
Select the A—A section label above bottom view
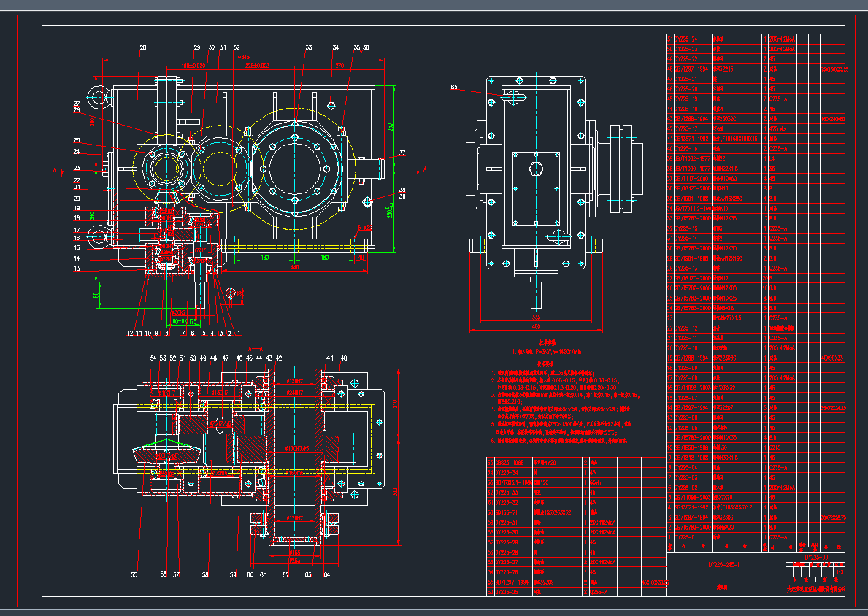(254, 348)
